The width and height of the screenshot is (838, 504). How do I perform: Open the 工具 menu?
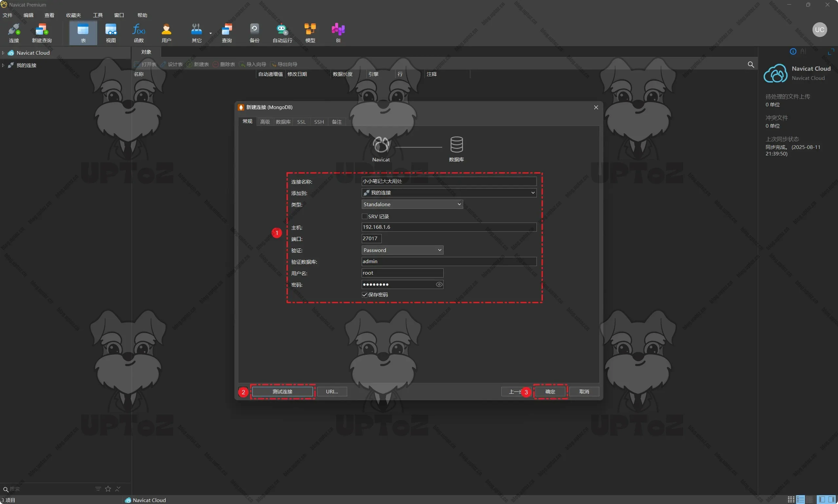click(98, 15)
